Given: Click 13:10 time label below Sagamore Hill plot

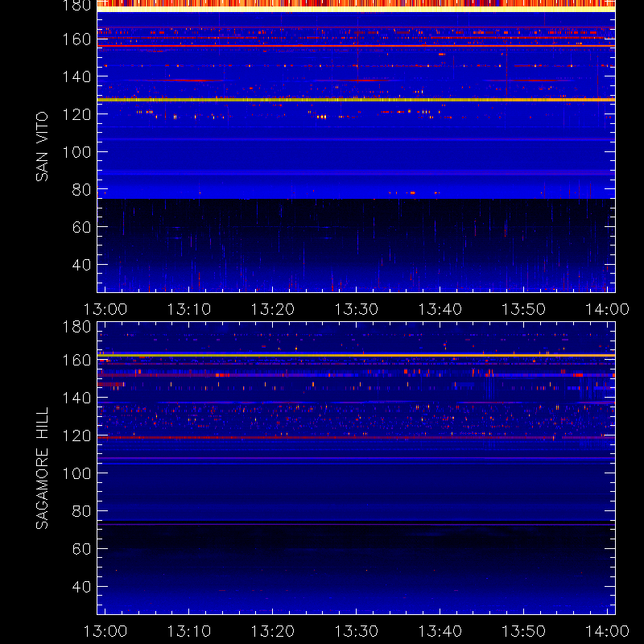Looking at the screenshot, I should click(189, 631).
